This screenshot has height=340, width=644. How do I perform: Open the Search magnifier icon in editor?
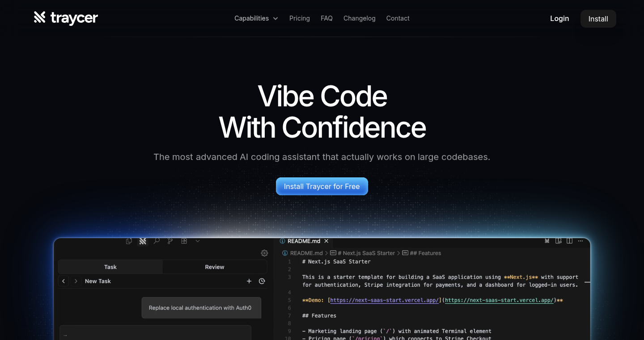click(157, 241)
